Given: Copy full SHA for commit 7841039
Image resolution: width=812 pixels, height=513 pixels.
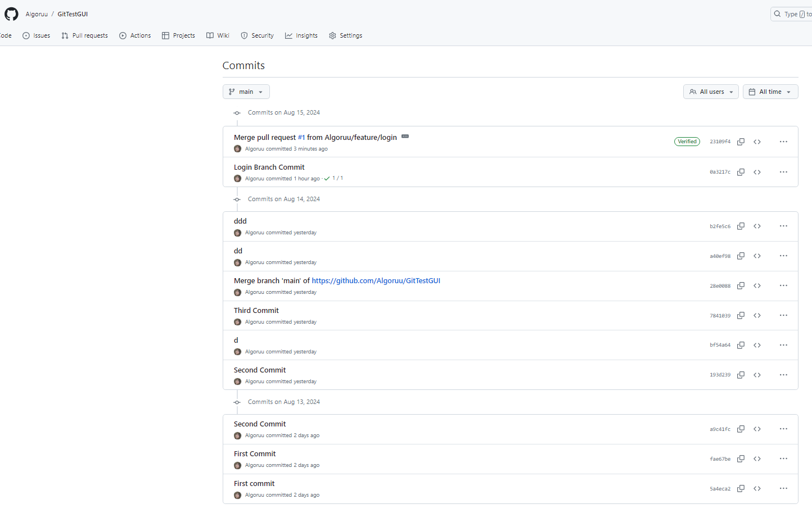Looking at the screenshot, I should [741, 315].
